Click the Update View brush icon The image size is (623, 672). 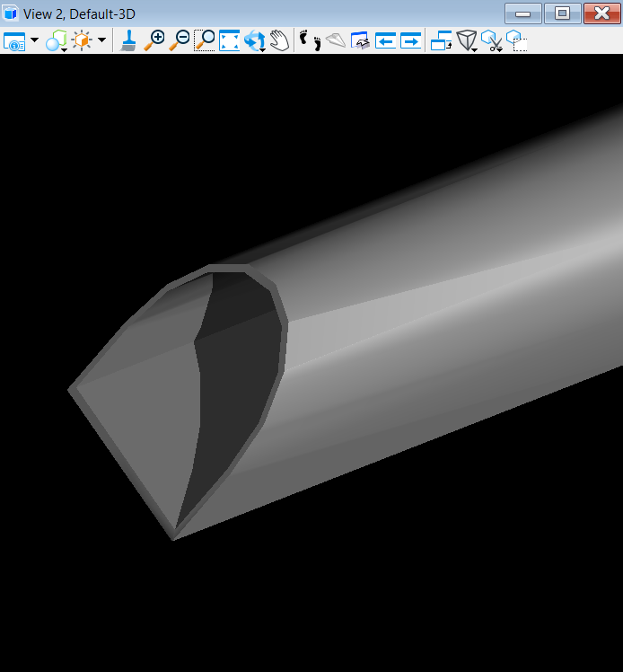coord(128,40)
